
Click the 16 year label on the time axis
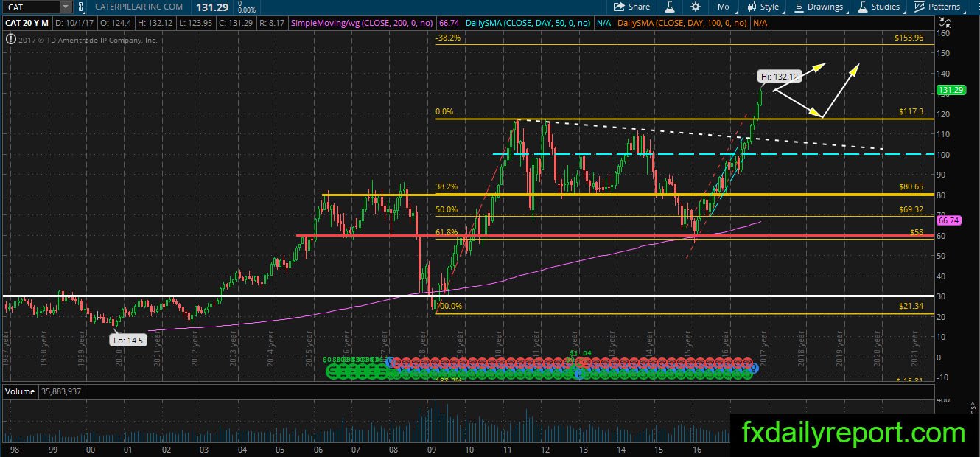click(x=696, y=449)
